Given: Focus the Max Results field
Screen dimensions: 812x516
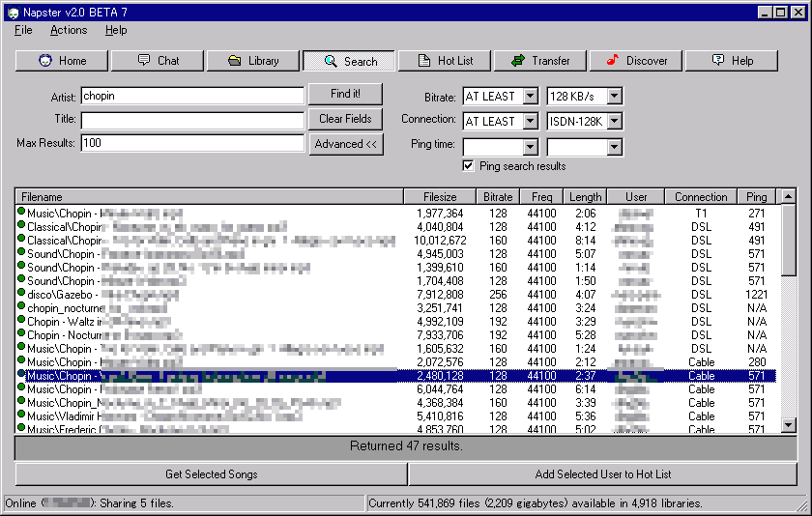Looking at the screenshot, I should [x=192, y=143].
